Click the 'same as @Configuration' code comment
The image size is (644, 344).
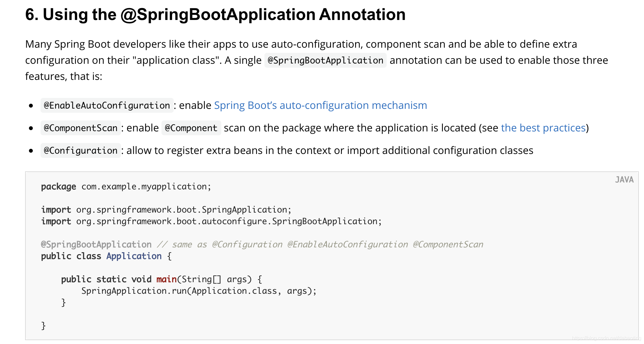pos(320,244)
